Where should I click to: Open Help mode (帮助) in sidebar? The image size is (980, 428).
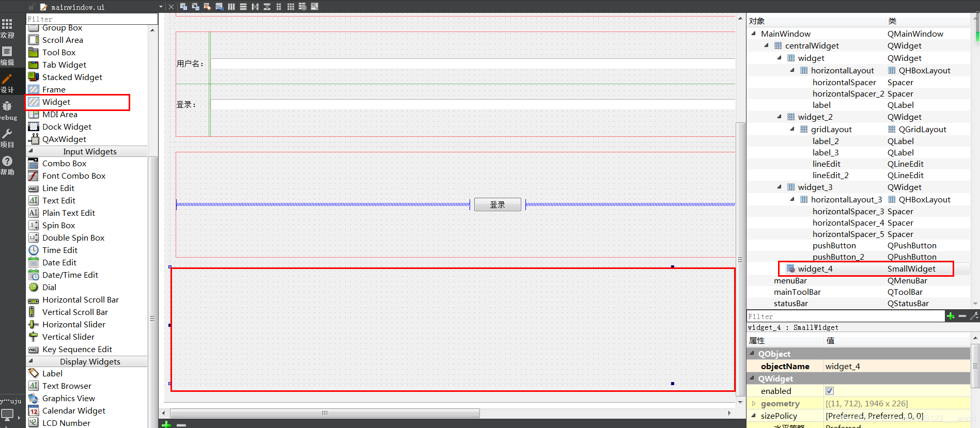coord(7,165)
